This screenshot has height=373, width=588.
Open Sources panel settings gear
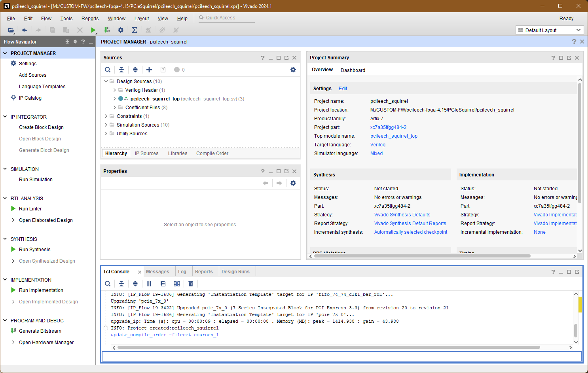[x=293, y=70]
